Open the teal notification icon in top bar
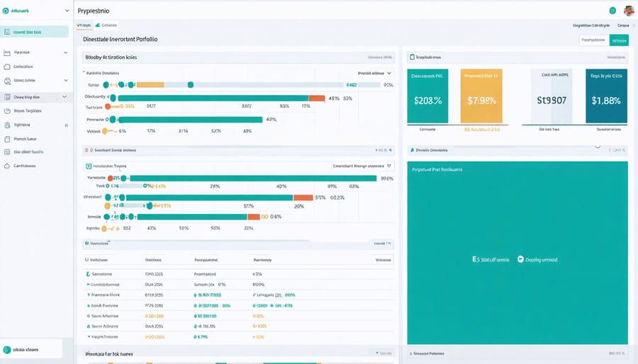638x364 pixels. 612,11
